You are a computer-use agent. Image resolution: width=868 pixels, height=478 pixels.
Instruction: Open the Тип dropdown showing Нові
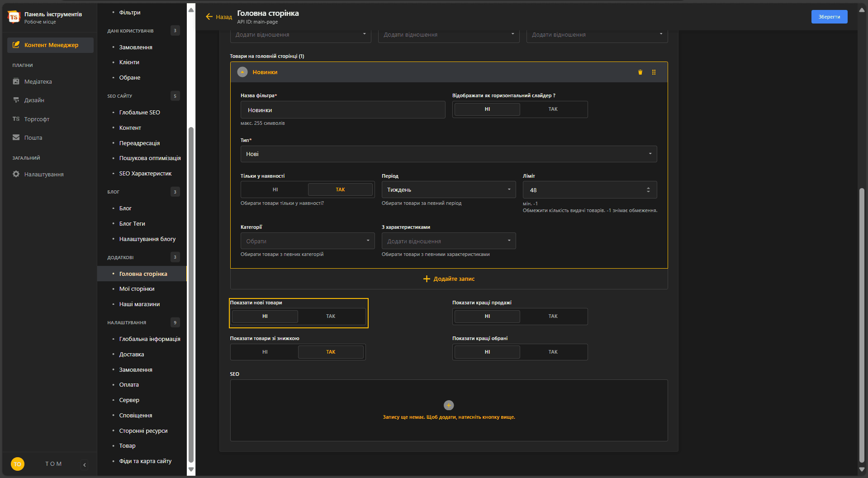(449, 154)
